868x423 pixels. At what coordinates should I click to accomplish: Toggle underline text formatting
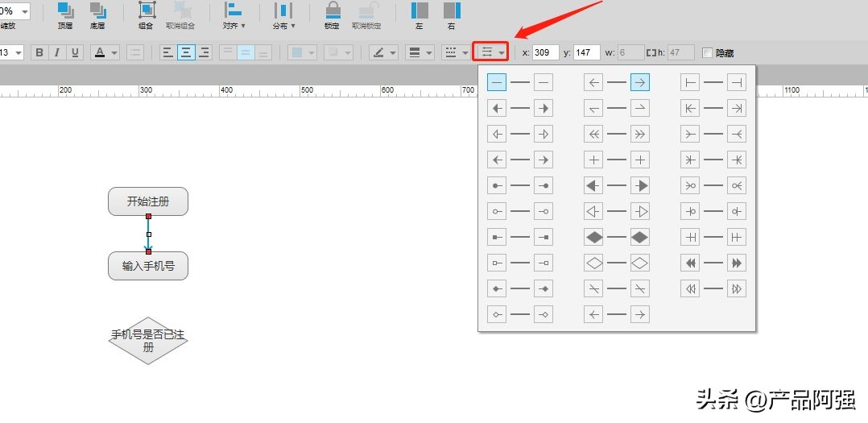click(75, 52)
